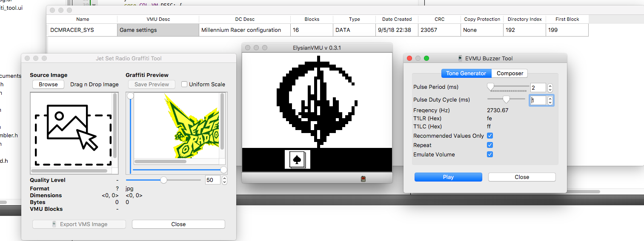Adjust the Pulse Period slider handle
Viewport: 644px width, 241px height.
pos(490,87)
